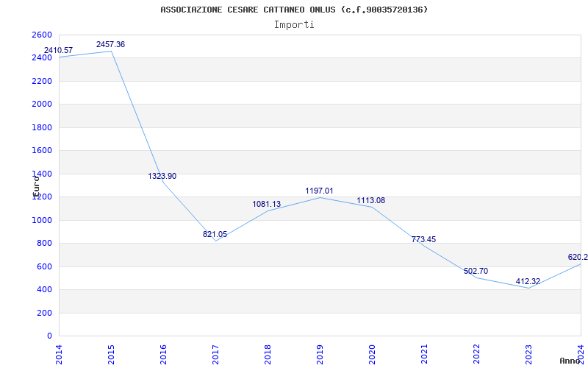Click the 2024 data label starting 620.2
The image size is (588, 368).
[578, 257]
